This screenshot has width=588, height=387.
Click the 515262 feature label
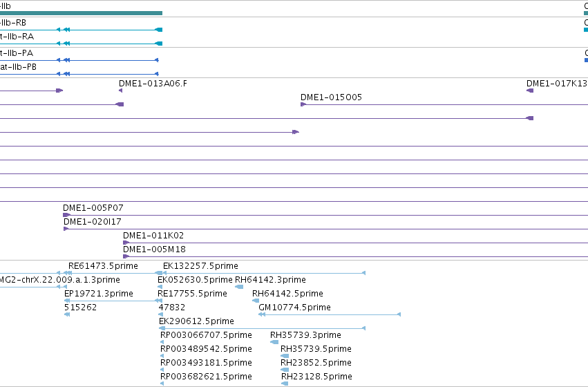(80, 308)
